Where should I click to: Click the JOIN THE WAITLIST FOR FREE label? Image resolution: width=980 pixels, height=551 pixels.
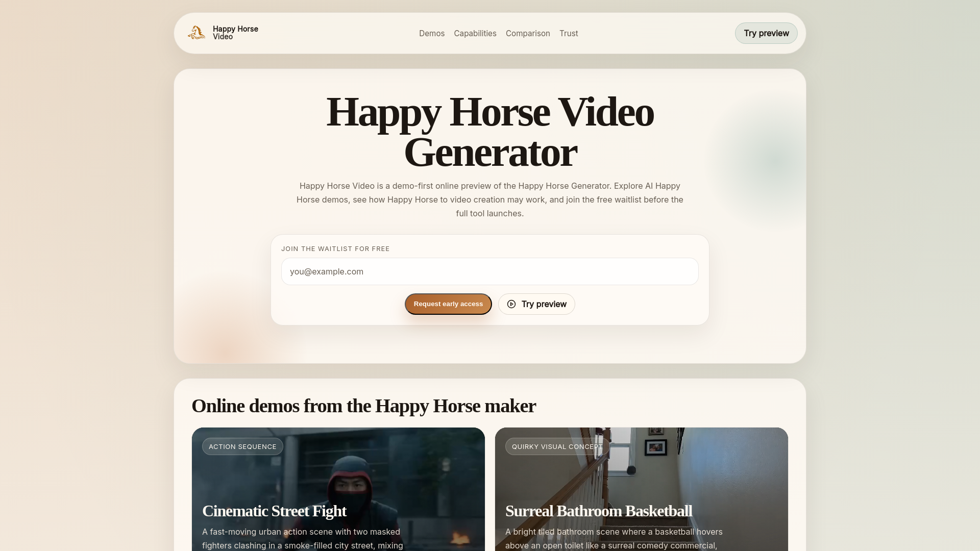click(x=335, y=249)
